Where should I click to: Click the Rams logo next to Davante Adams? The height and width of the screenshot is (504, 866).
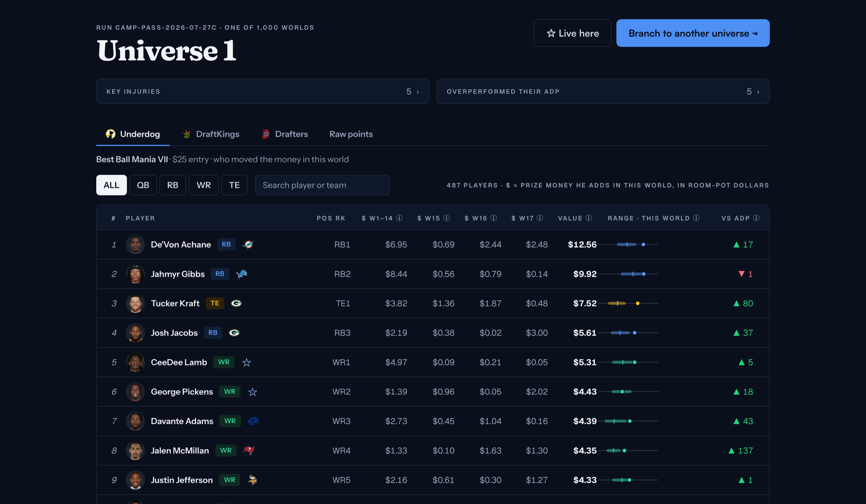[253, 421]
